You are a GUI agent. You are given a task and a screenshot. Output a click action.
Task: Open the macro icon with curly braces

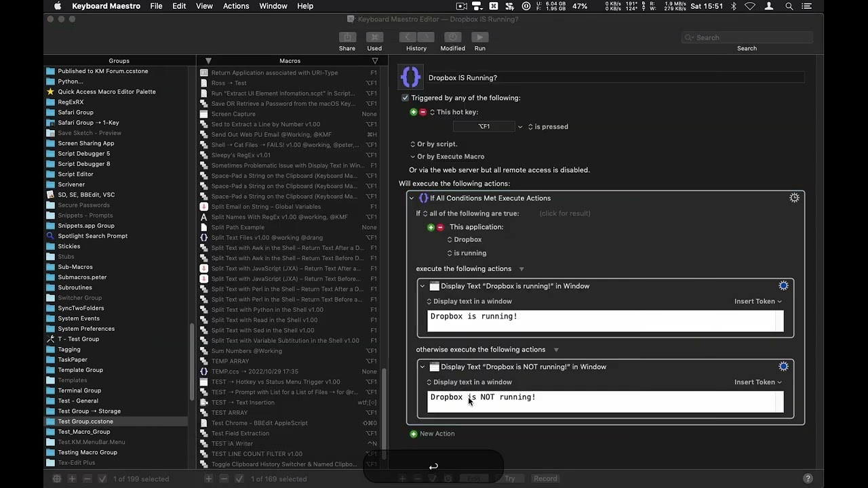pos(410,77)
